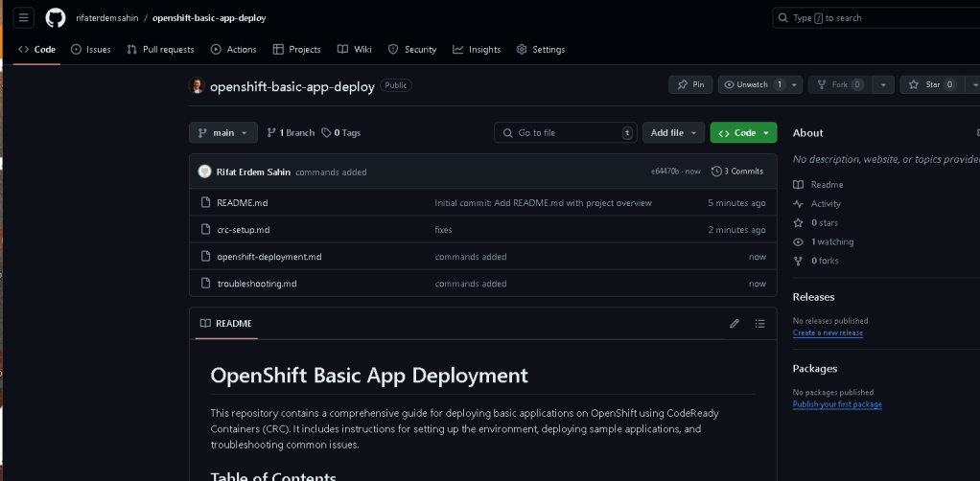The width and height of the screenshot is (980, 481).
Task: Click the troubleshooting.md file icon
Action: pos(205,283)
